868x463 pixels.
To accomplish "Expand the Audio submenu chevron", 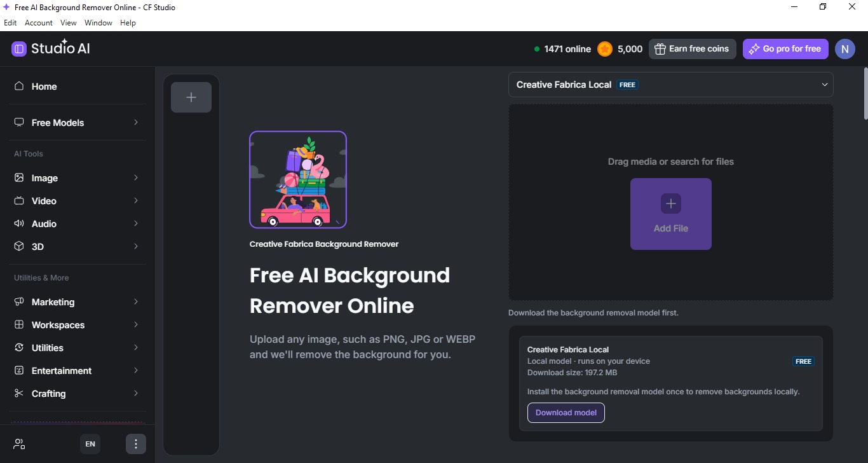I will (136, 223).
